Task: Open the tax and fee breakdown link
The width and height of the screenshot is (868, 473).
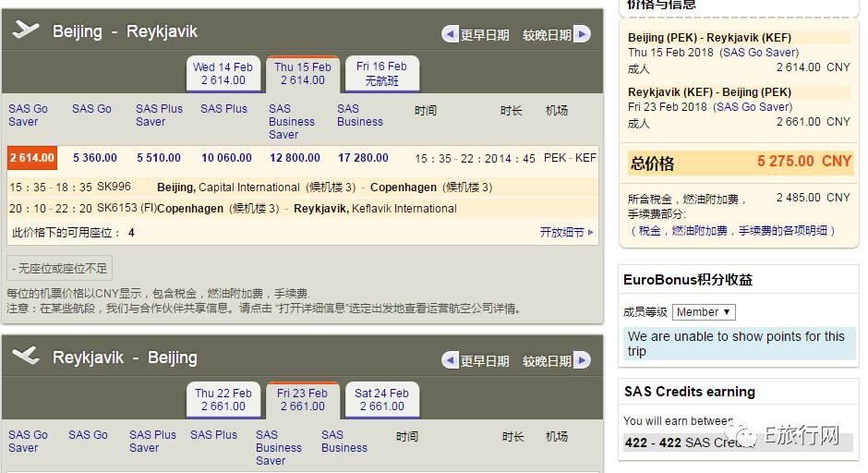Action: 733,231
